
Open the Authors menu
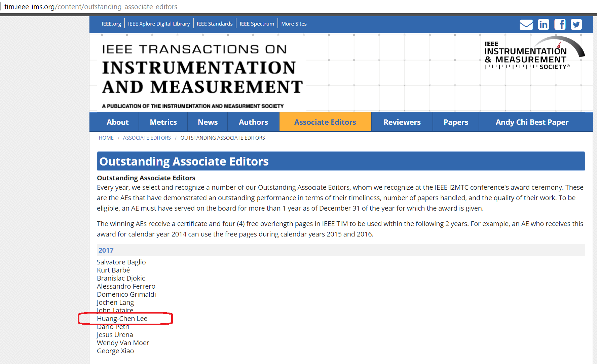coord(253,122)
